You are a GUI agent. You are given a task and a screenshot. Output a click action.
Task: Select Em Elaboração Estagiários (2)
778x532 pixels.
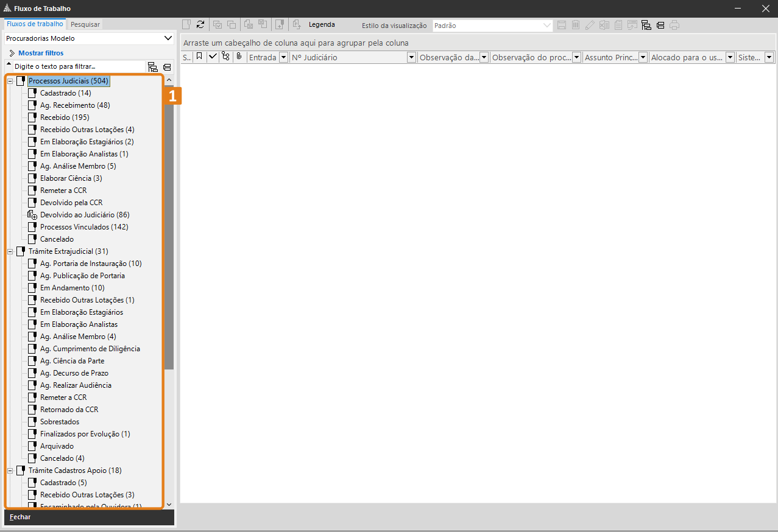click(87, 142)
